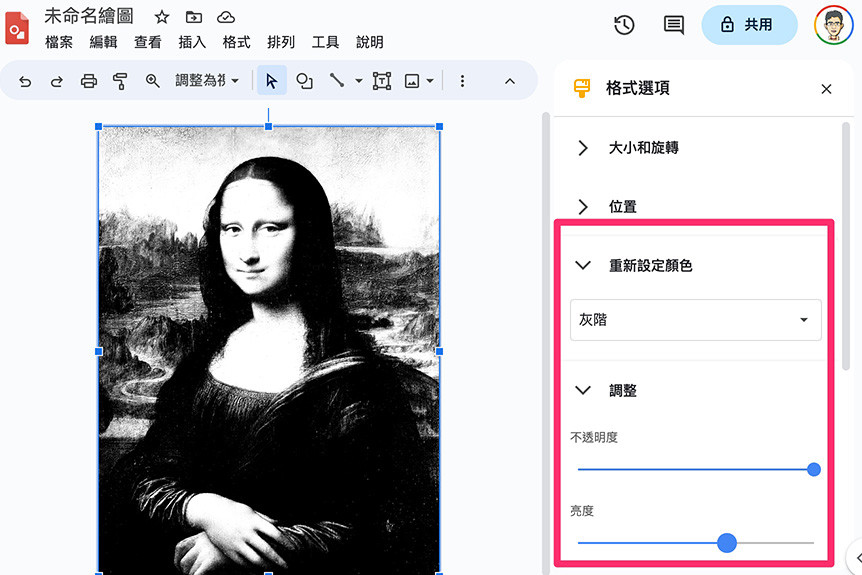Open the move-to-folder icon
The image size is (862, 575).
coord(194,17)
